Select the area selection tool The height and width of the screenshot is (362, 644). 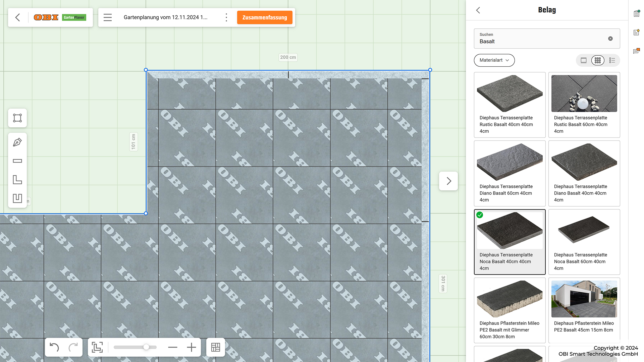17,118
